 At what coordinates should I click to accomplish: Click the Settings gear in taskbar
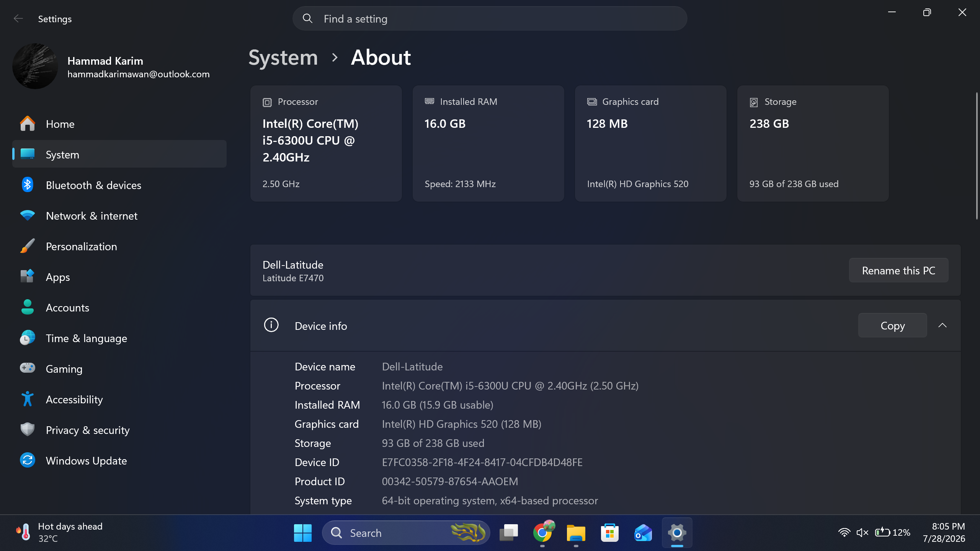click(677, 533)
